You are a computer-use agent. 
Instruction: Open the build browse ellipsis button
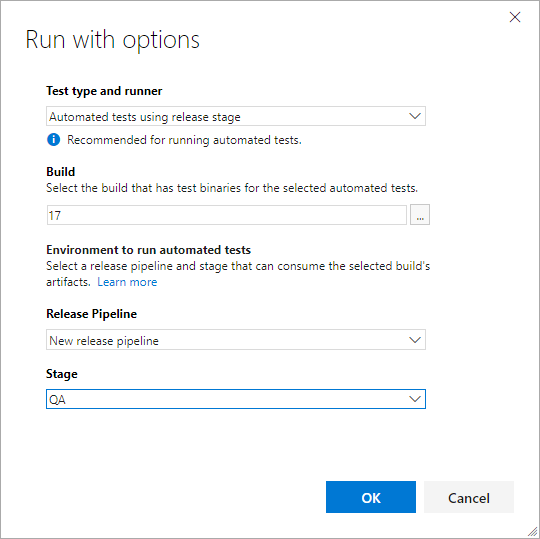click(420, 215)
